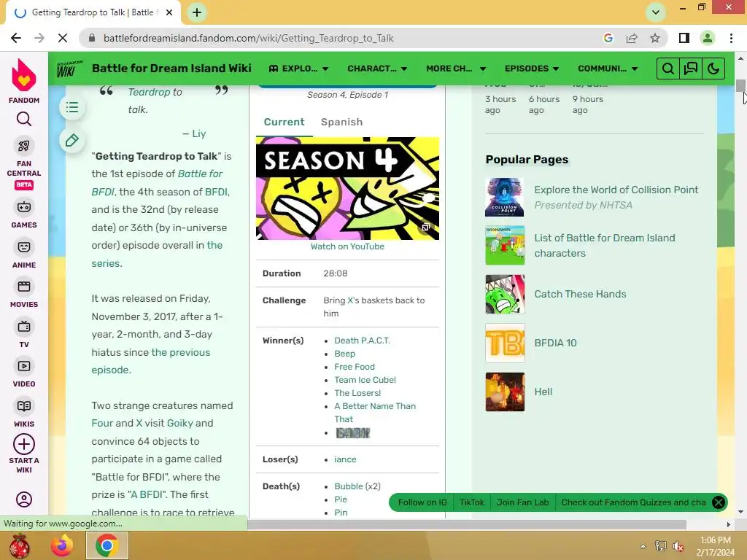Expand the Explore dropdown menu

point(298,69)
